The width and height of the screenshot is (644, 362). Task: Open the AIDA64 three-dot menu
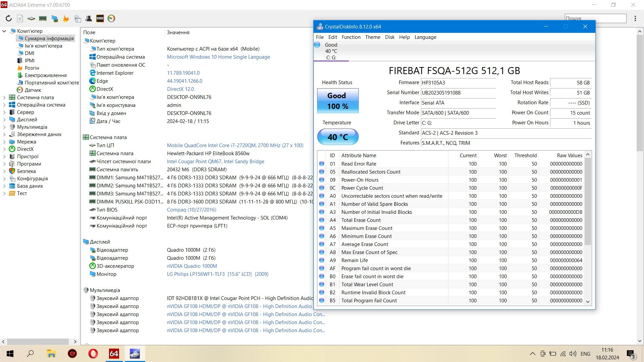coord(635,18)
